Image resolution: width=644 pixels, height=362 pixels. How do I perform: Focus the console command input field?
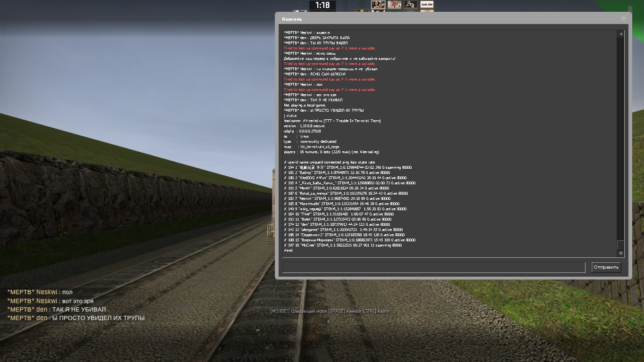click(433, 267)
